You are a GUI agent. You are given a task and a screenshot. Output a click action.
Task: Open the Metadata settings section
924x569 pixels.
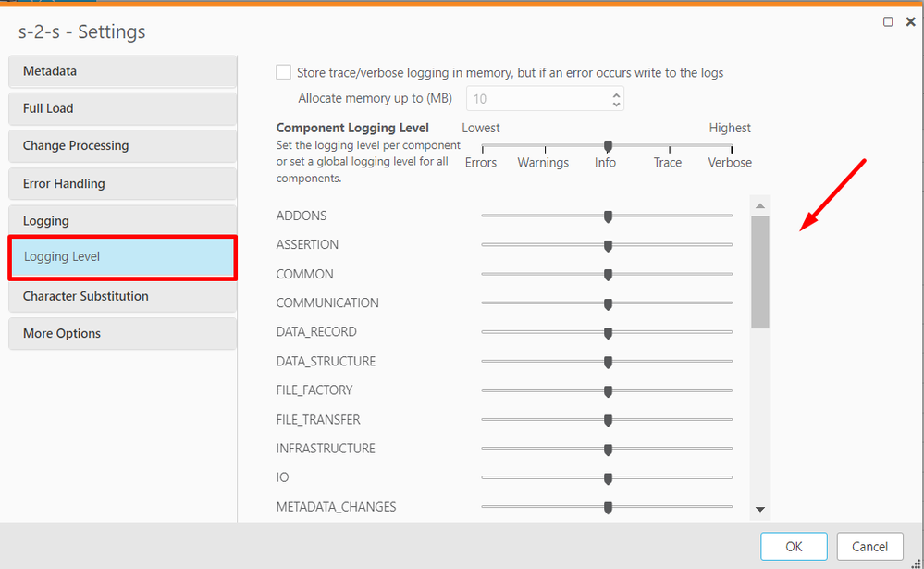tap(122, 71)
